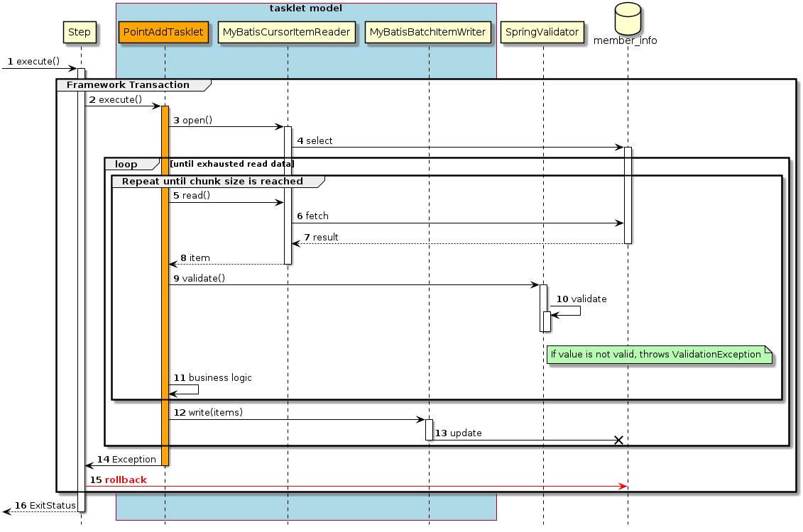Image resolution: width=803 pixels, height=532 pixels.
Task: Click the MyBatisCursorItemReader participant box
Action: tap(286, 32)
